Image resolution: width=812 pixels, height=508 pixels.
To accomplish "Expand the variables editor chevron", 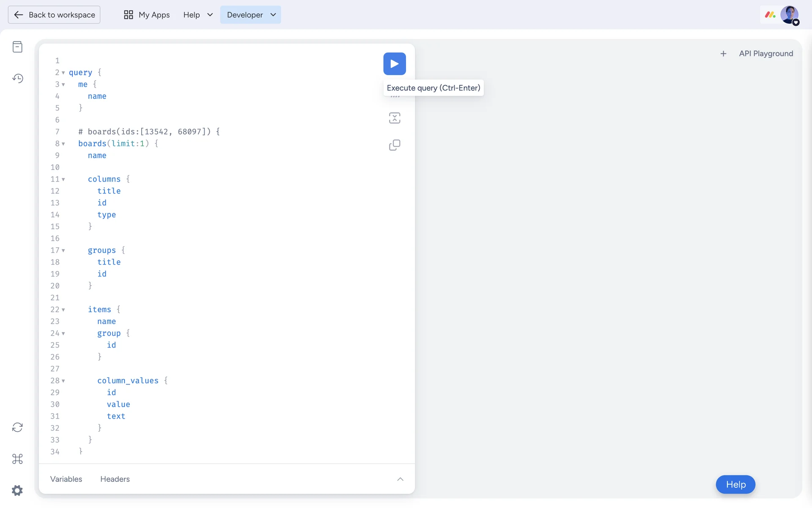I will pyautogui.click(x=400, y=479).
